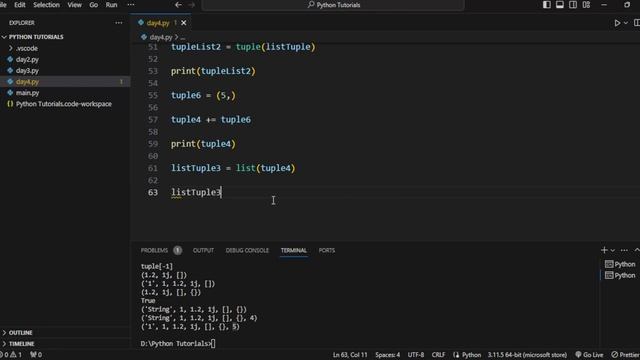Click the problems count badge
The width and height of the screenshot is (640, 360).
point(177,250)
